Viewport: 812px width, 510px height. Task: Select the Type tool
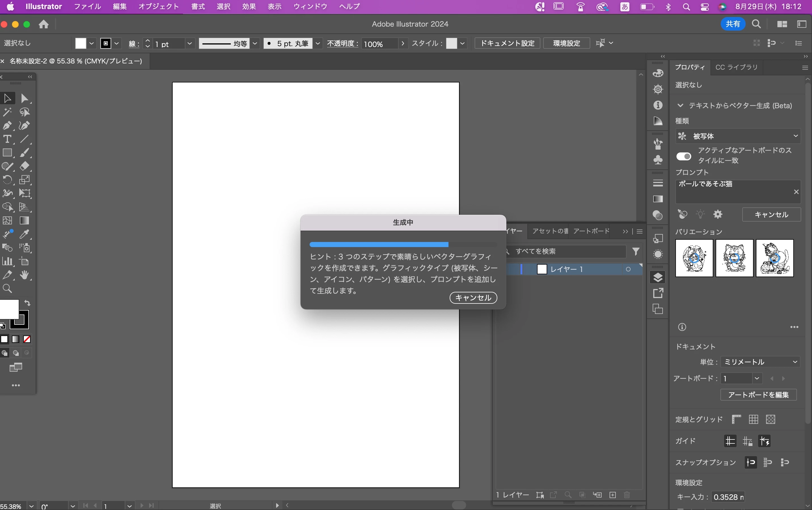coord(7,139)
